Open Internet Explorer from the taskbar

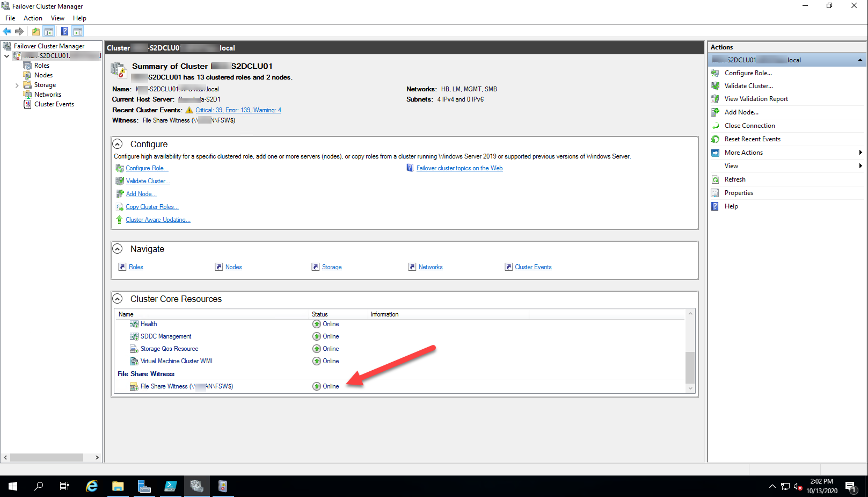tap(92, 486)
